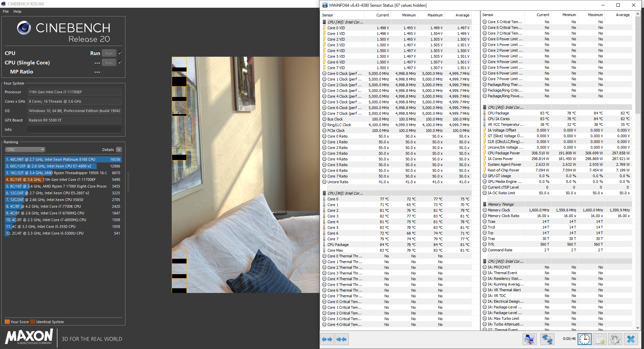Toggle the checkbox for the CPU test

(x=120, y=53)
